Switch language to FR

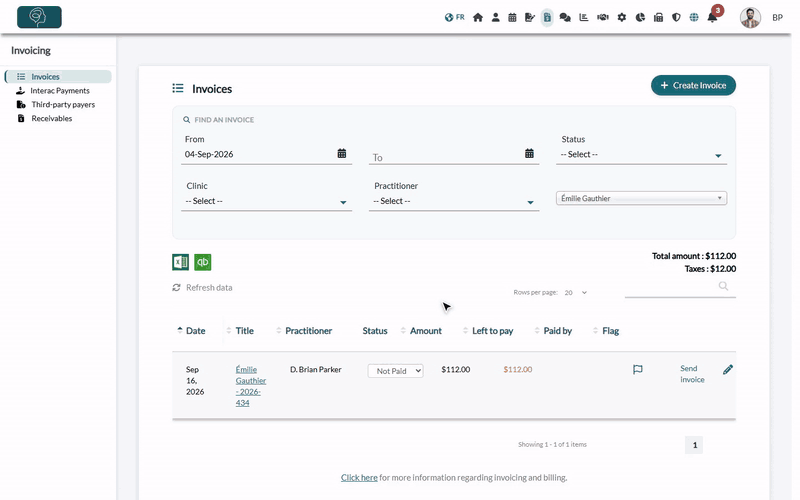[x=455, y=17]
